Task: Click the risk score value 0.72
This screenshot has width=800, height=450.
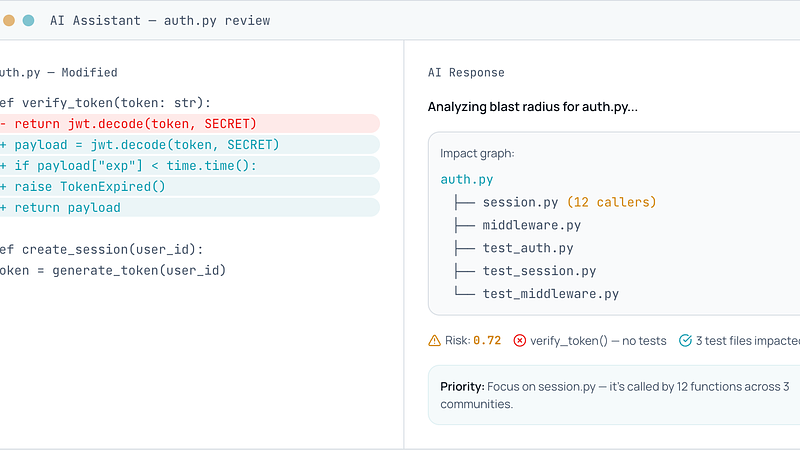Action: (x=487, y=340)
